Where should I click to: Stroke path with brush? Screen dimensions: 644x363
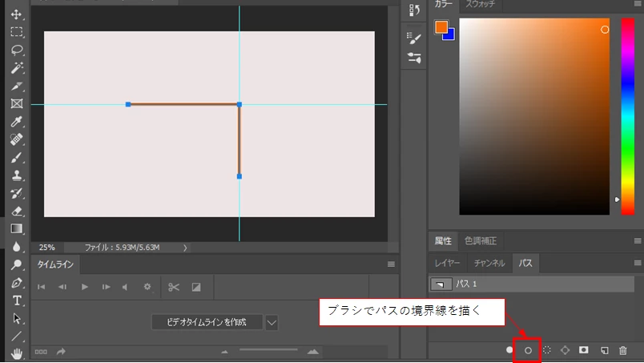pyautogui.click(x=528, y=351)
